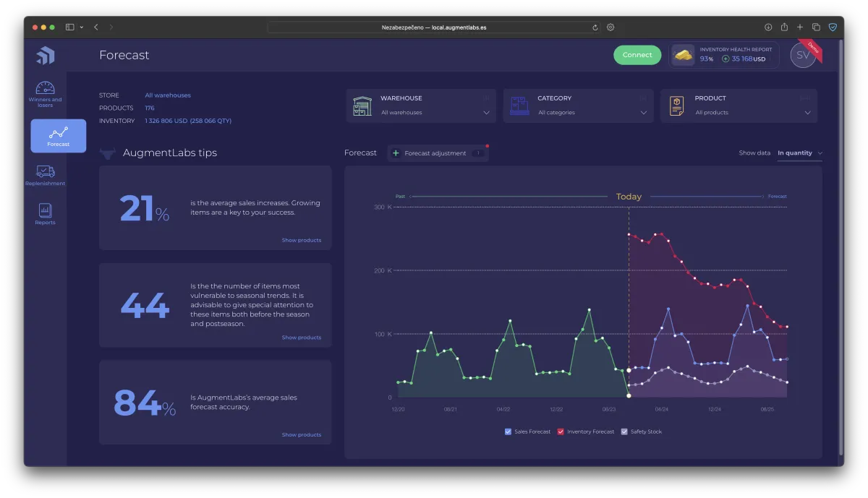
Task: Click the 93% health value
Action: [x=707, y=59]
